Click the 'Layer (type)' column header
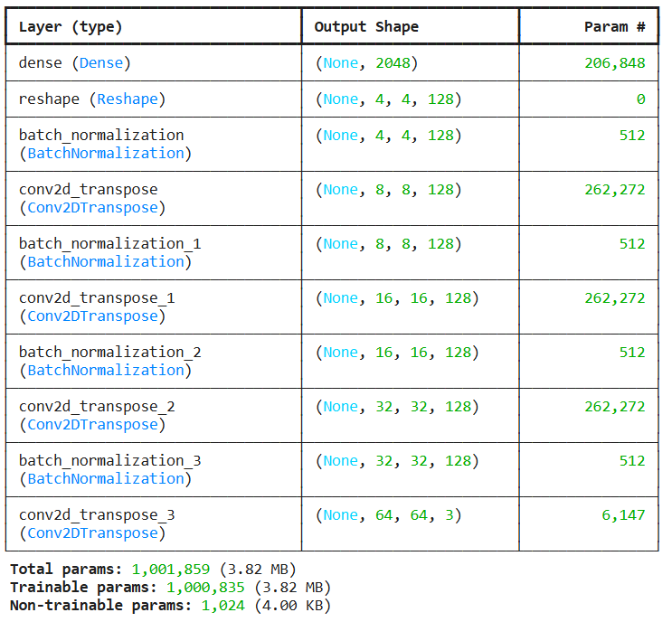Image resolution: width=672 pixels, height=622 pixels. pos(71,27)
